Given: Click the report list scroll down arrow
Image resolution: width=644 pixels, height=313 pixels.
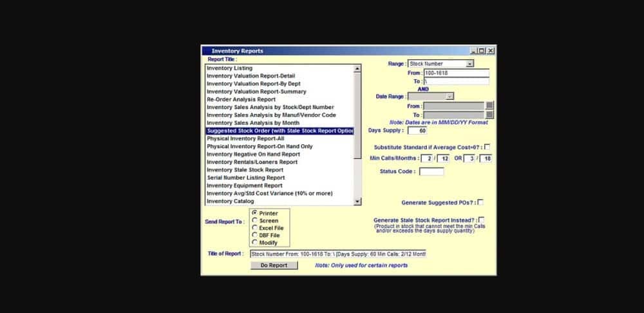Looking at the screenshot, I should (x=357, y=202).
